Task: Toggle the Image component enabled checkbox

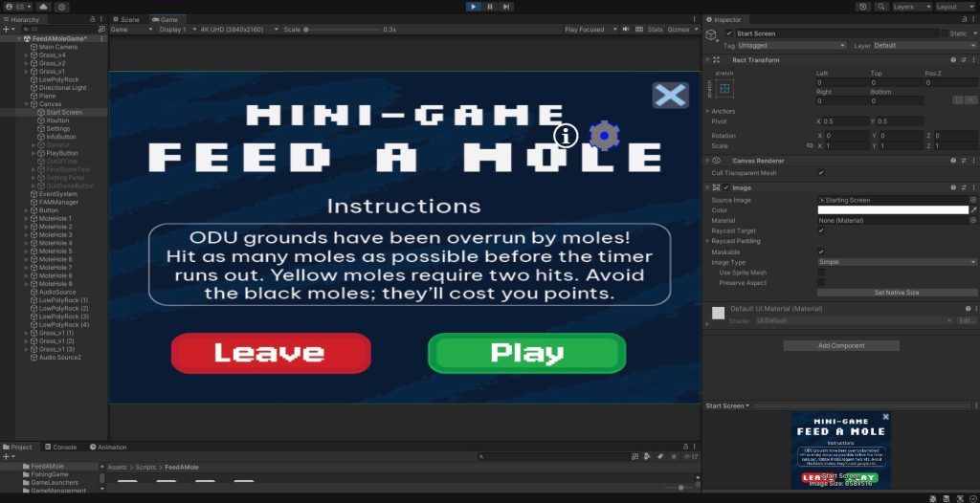Action: pos(726,187)
